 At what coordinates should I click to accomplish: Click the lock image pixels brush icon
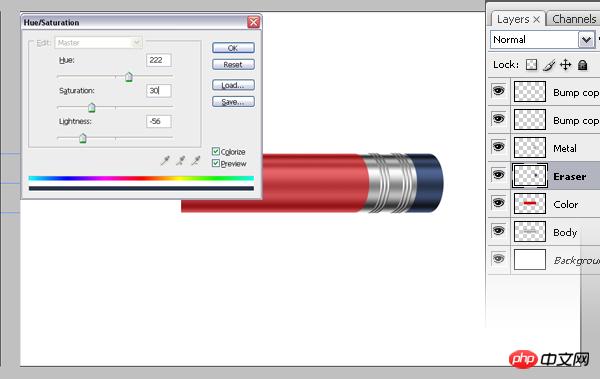click(x=549, y=65)
